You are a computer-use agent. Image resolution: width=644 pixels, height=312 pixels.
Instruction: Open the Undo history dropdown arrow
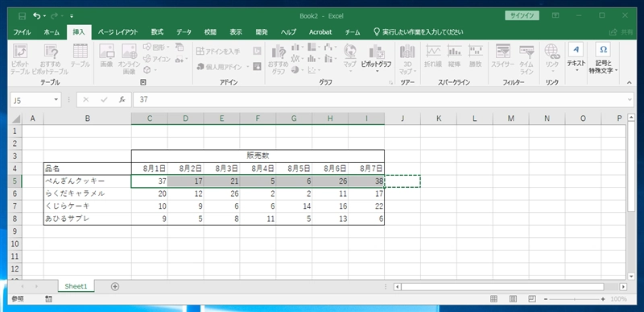[x=44, y=16]
